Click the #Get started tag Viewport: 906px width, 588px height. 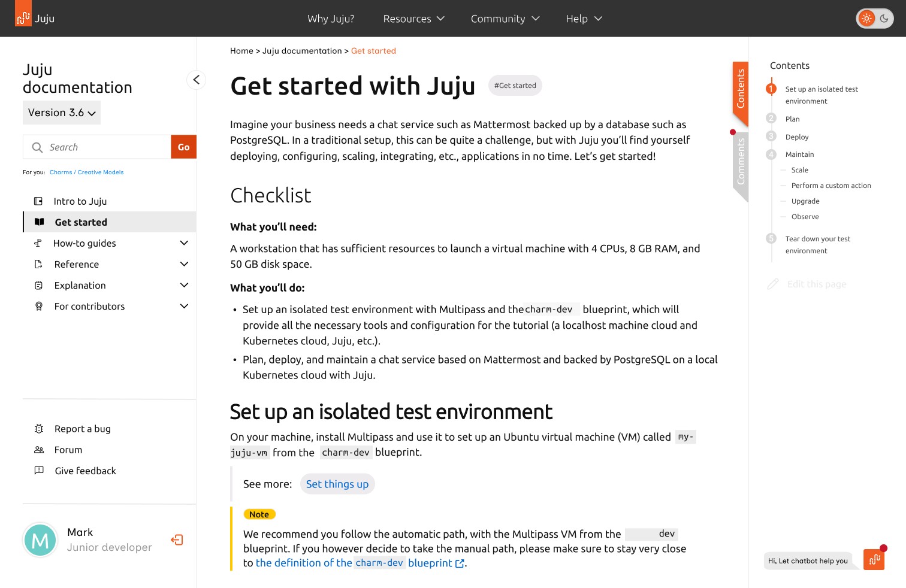tap(515, 86)
